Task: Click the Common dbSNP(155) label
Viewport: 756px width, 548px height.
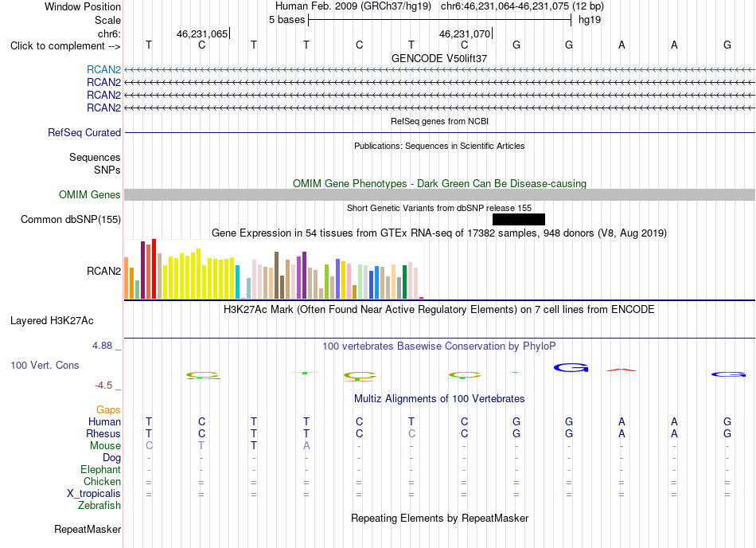Action: pos(70,220)
